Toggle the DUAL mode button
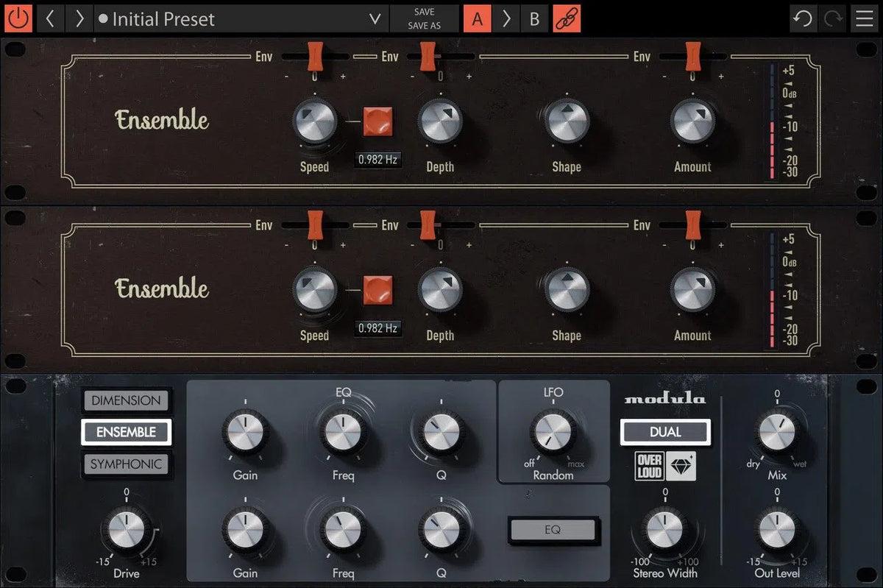 (664, 433)
